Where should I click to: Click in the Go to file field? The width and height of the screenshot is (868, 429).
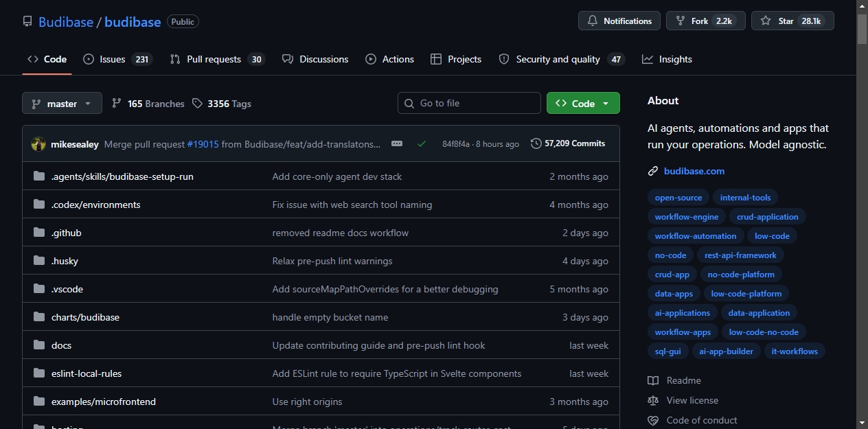pyautogui.click(x=469, y=103)
